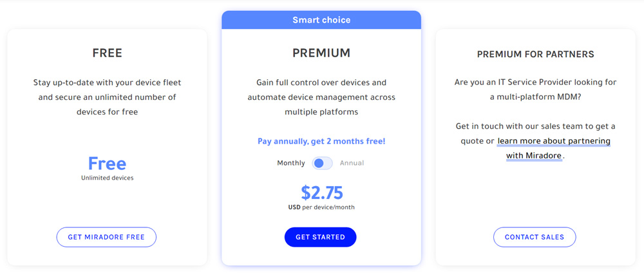Click the Are you an IT Service Provider text

tap(536, 90)
